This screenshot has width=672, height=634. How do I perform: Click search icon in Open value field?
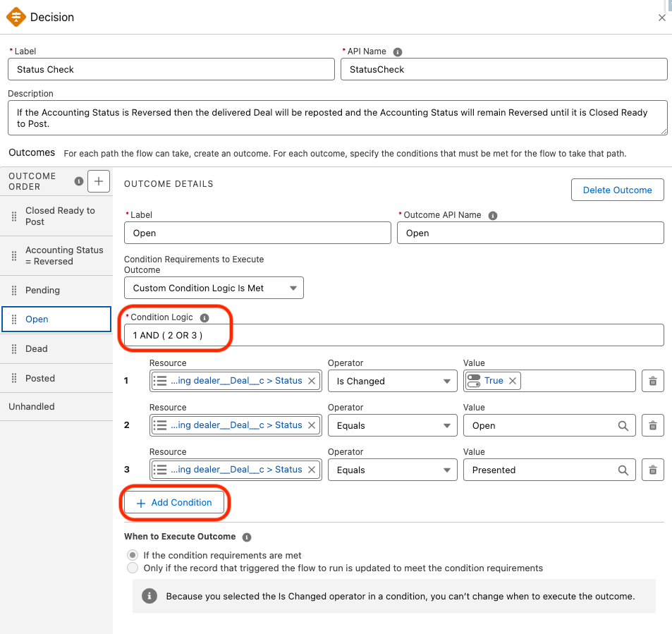(623, 426)
